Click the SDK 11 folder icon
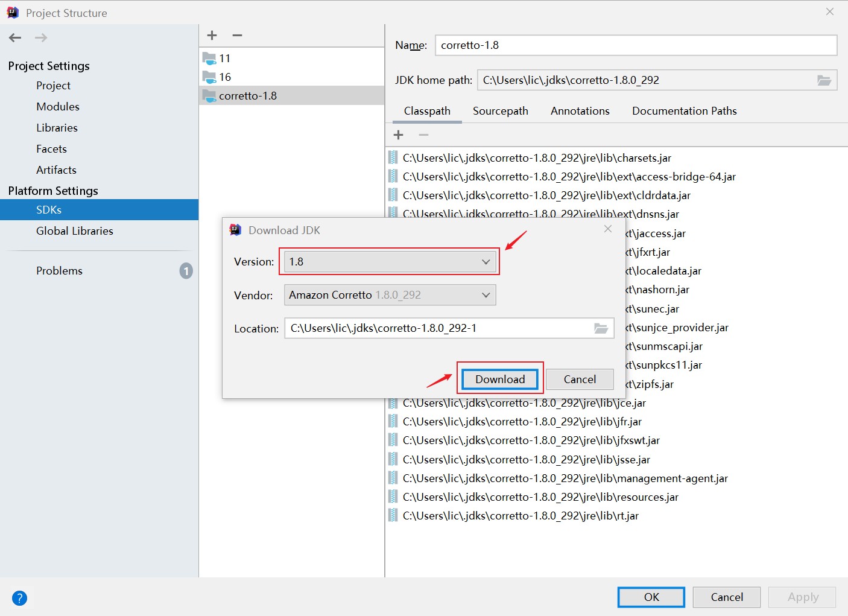The width and height of the screenshot is (848, 616). [209, 59]
